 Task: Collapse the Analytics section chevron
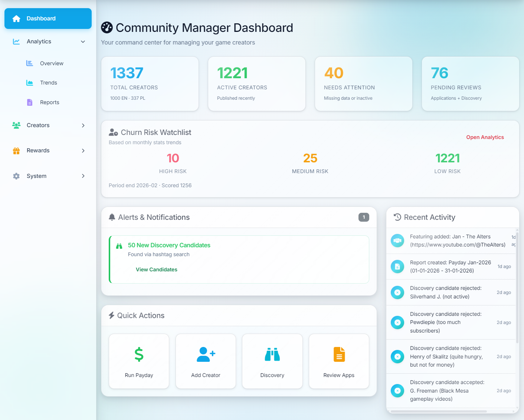coord(83,42)
